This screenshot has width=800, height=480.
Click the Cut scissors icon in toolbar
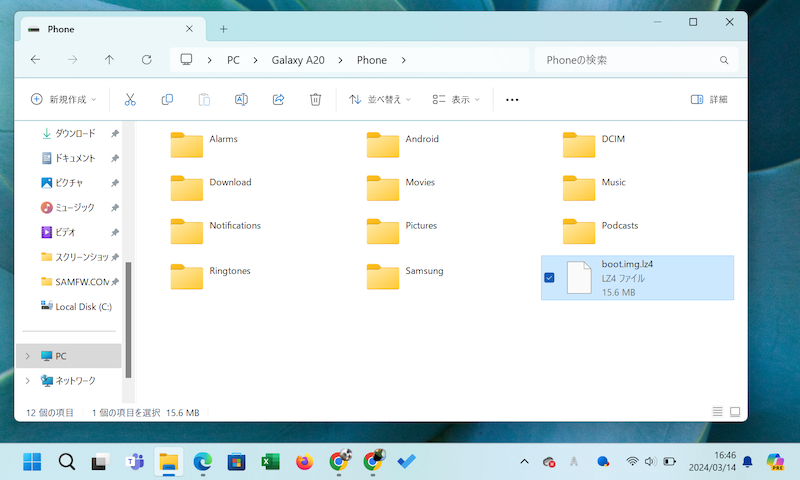tap(130, 100)
